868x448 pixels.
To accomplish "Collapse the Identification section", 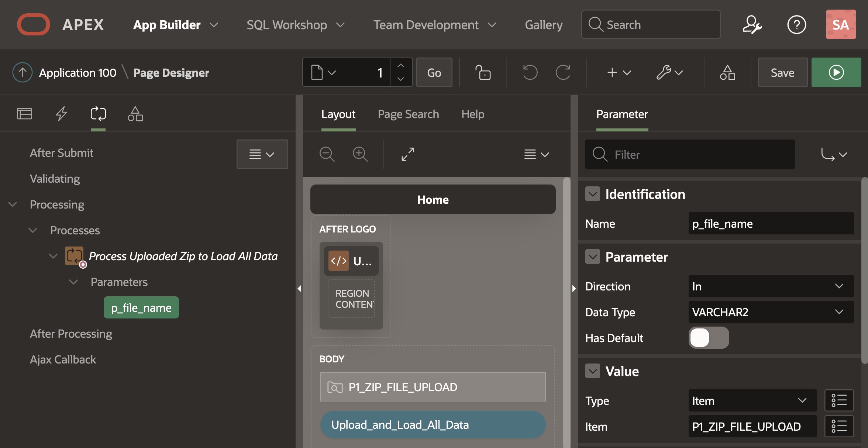I will click(593, 194).
